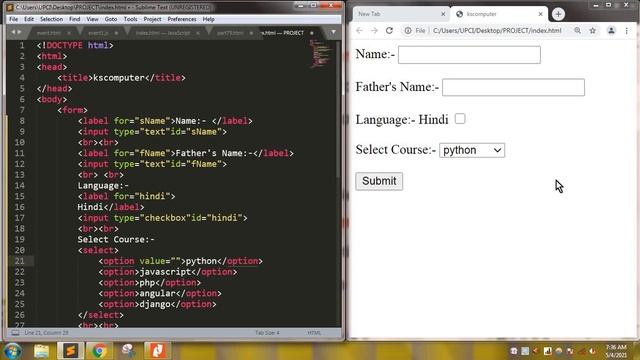Tick the Hindi checkbox

point(460,119)
